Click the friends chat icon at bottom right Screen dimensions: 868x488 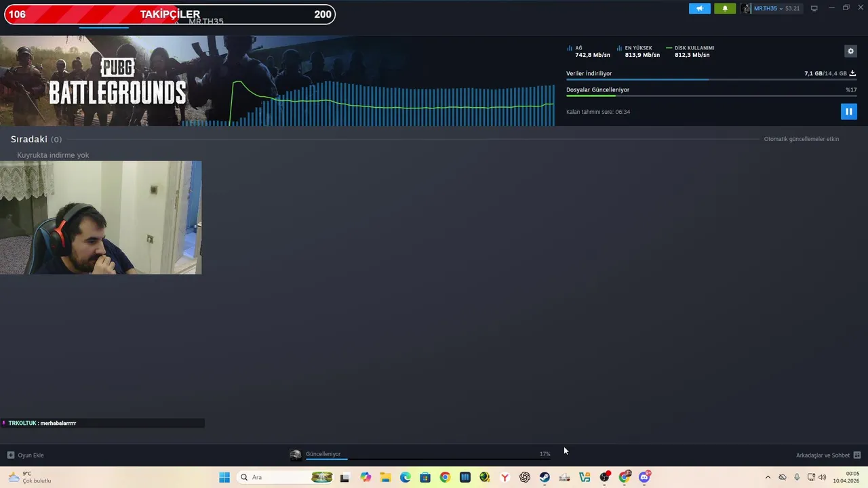pyautogui.click(x=857, y=455)
